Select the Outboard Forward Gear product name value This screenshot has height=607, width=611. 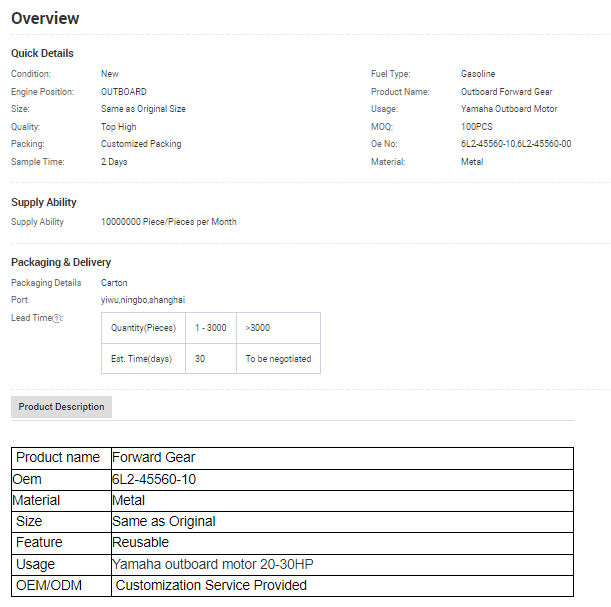pyautogui.click(x=506, y=92)
